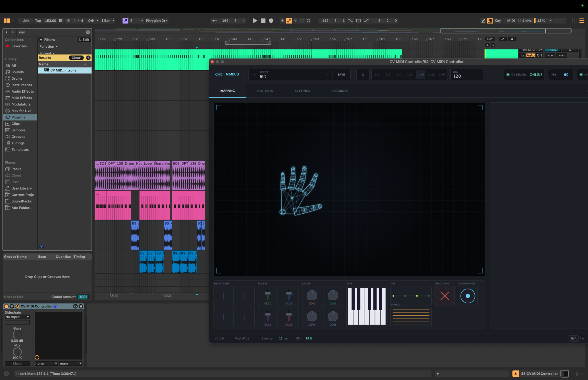588x380 pixels.
Task: Toggle CV MIDI Controller device activator
Action: (6, 306)
